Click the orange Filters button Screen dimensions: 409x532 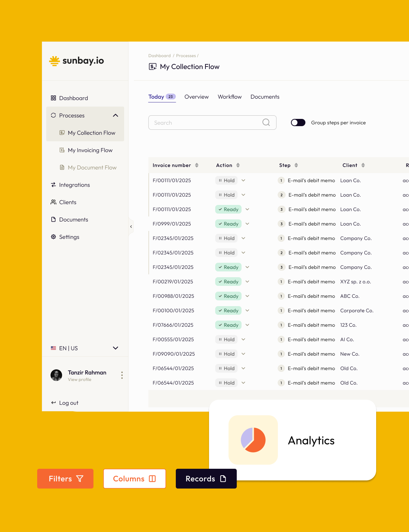coord(65,479)
